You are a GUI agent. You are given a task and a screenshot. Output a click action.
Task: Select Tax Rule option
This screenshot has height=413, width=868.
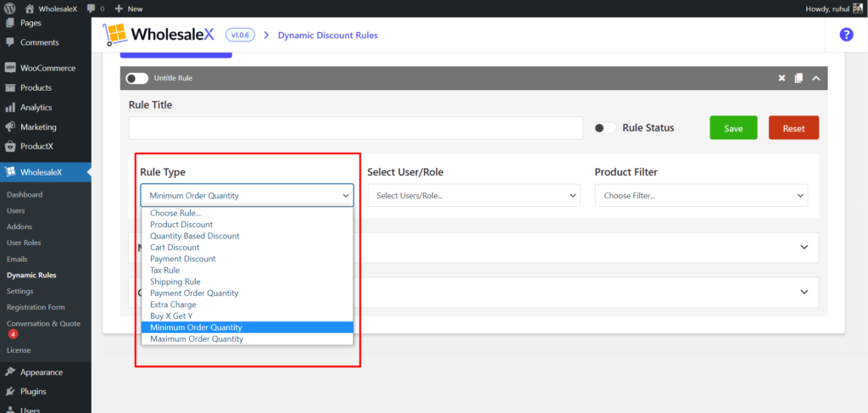[x=248, y=271]
